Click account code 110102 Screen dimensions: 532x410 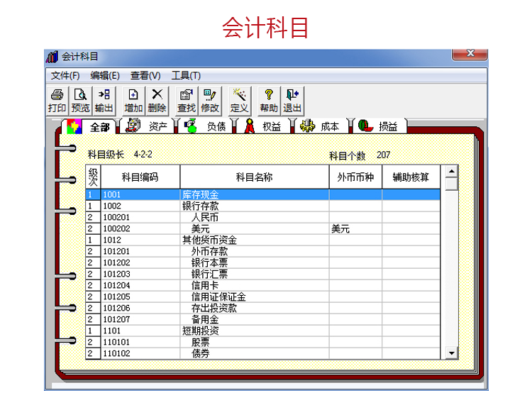tap(116, 353)
